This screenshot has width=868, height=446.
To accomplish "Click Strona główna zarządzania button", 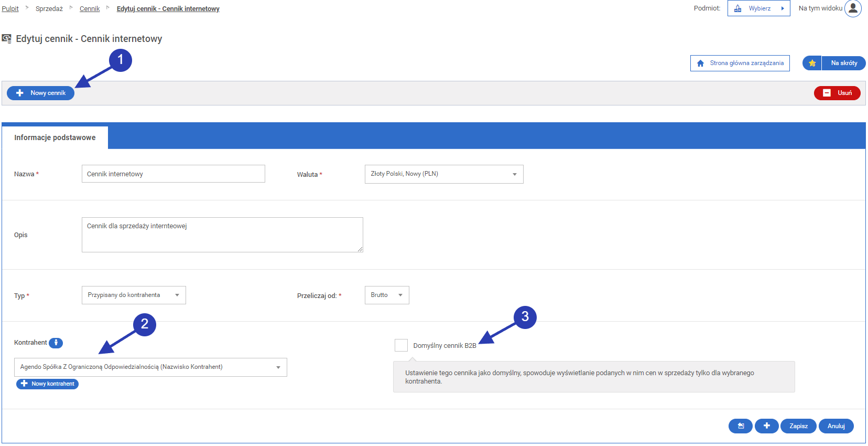I will 740,63.
